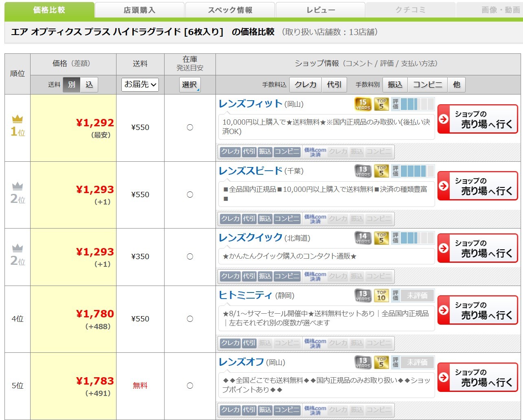Go to レンズクイック sales page button
523x420 pixels.
477,248
